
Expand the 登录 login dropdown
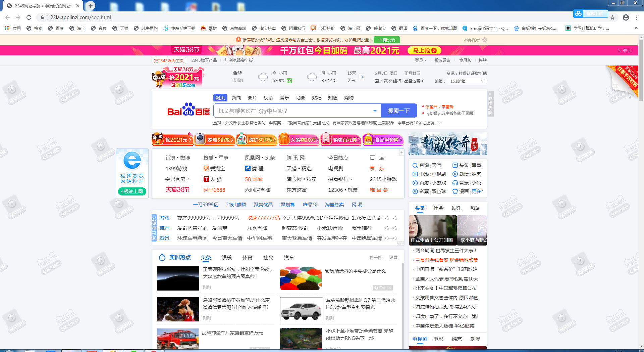[421, 60]
